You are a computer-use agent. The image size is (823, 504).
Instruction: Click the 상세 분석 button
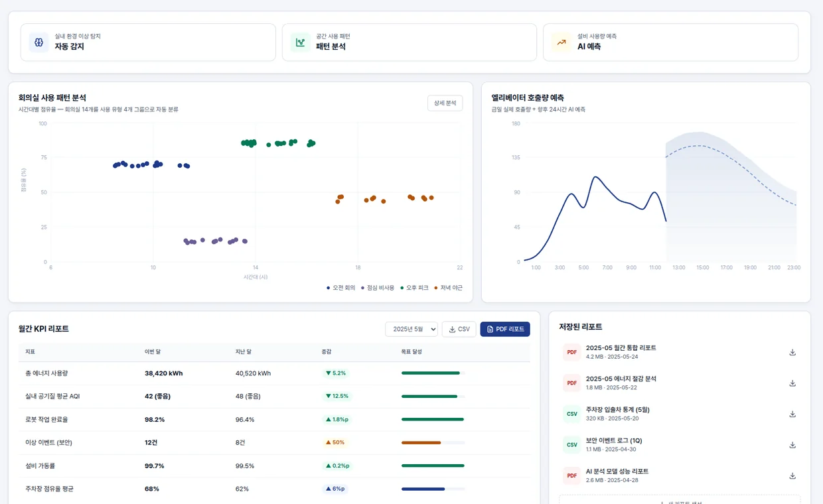(445, 103)
